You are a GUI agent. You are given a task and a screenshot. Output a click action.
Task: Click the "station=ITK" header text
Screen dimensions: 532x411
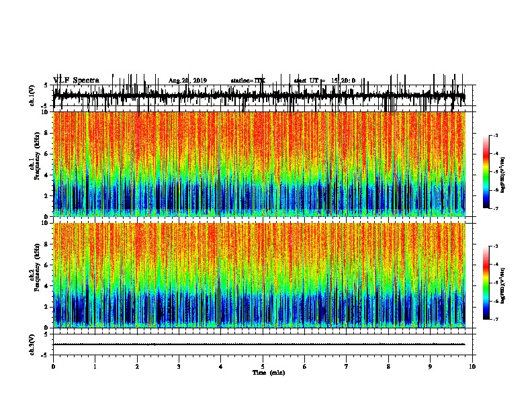(x=248, y=81)
